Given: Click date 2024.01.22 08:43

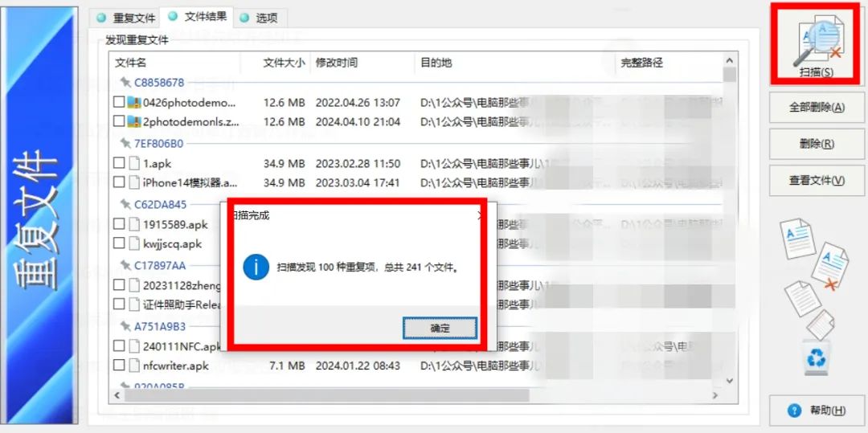Looking at the screenshot, I should pyautogui.click(x=358, y=365).
